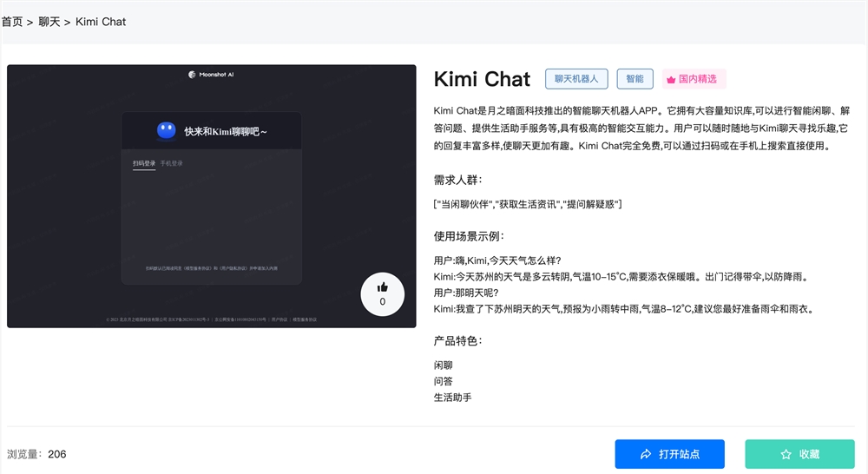Viewport: 868px width, 474px height.
Task: Click the 生活助手 feature item
Action: point(453,397)
